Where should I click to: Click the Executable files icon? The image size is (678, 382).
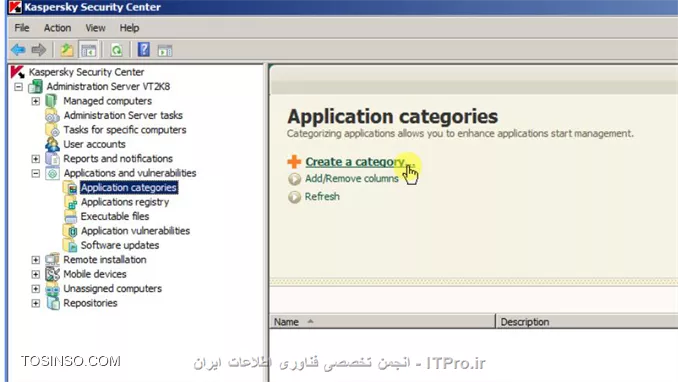(x=70, y=216)
